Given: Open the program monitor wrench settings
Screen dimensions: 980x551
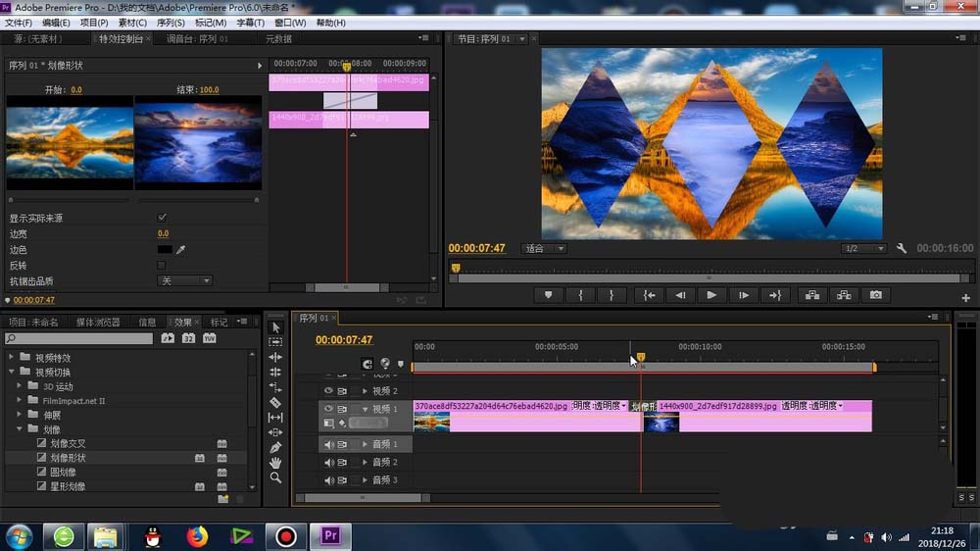Looking at the screenshot, I should 902,249.
